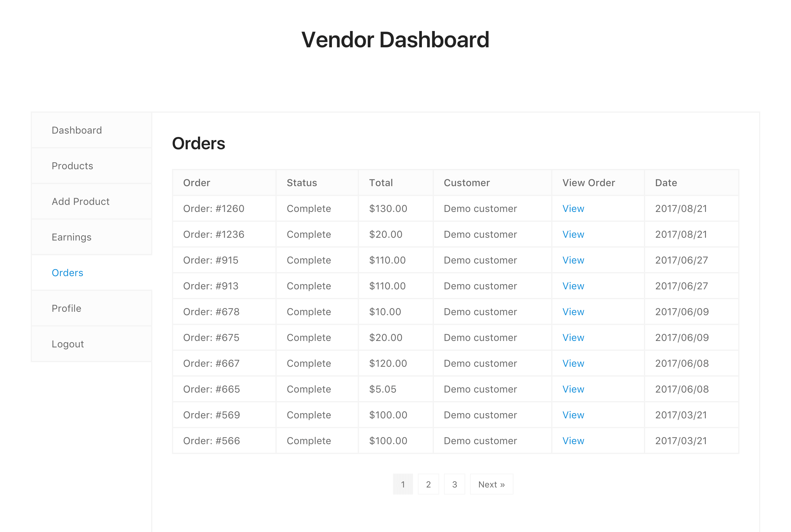Click View link for order #1236
791x532 pixels.
573,234
